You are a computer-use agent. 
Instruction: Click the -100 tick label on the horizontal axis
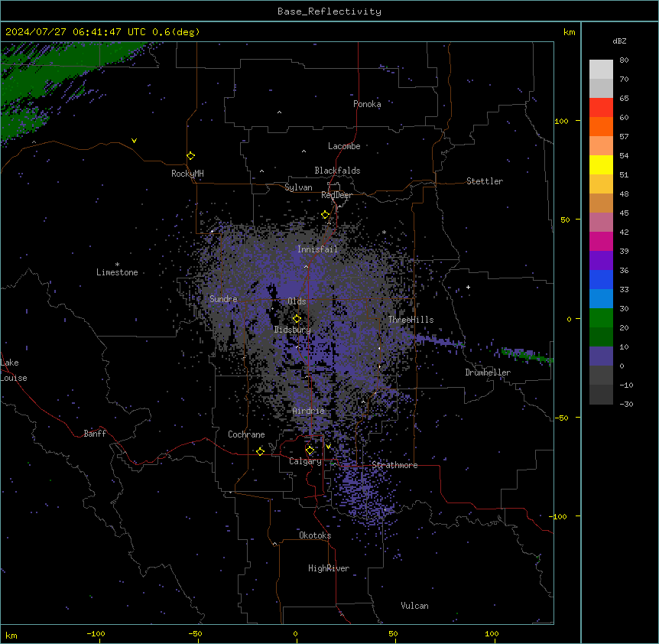tap(96, 633)
